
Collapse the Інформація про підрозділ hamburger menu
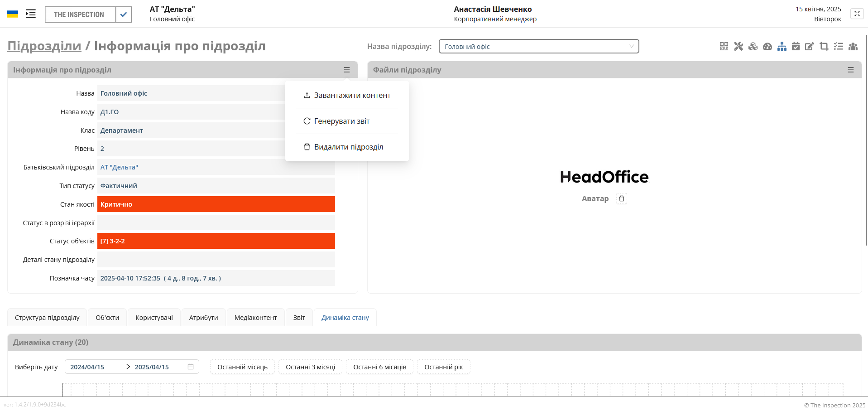click(347, 70)
